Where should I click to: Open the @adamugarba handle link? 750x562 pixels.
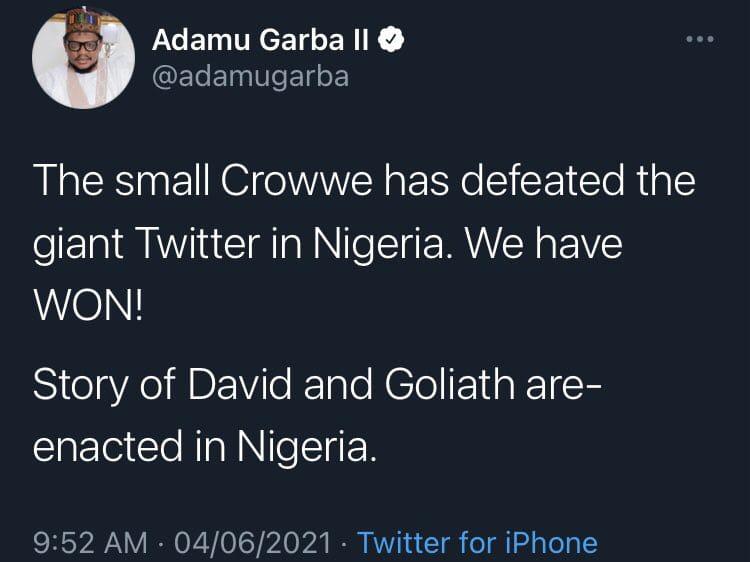(x=251, y=76)
